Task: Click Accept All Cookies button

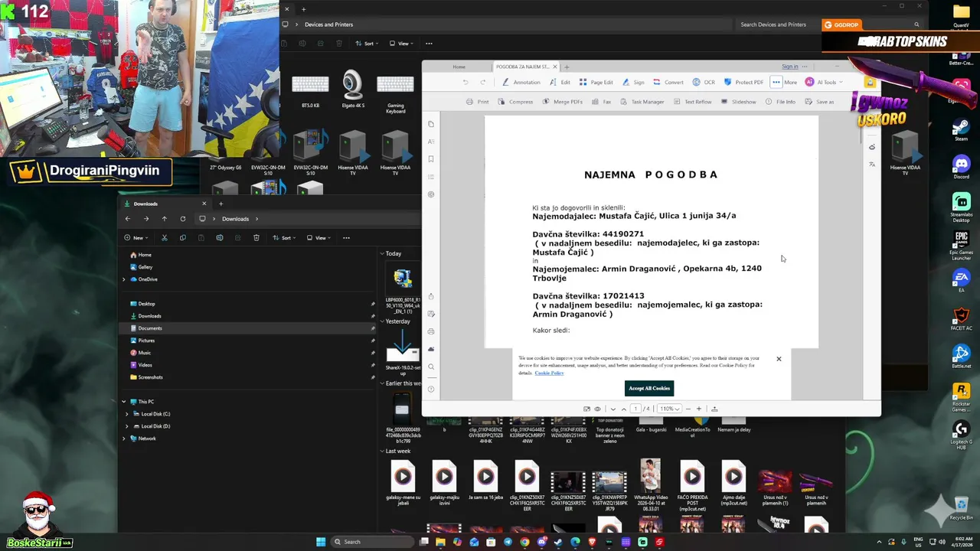Action: (649, 388)
